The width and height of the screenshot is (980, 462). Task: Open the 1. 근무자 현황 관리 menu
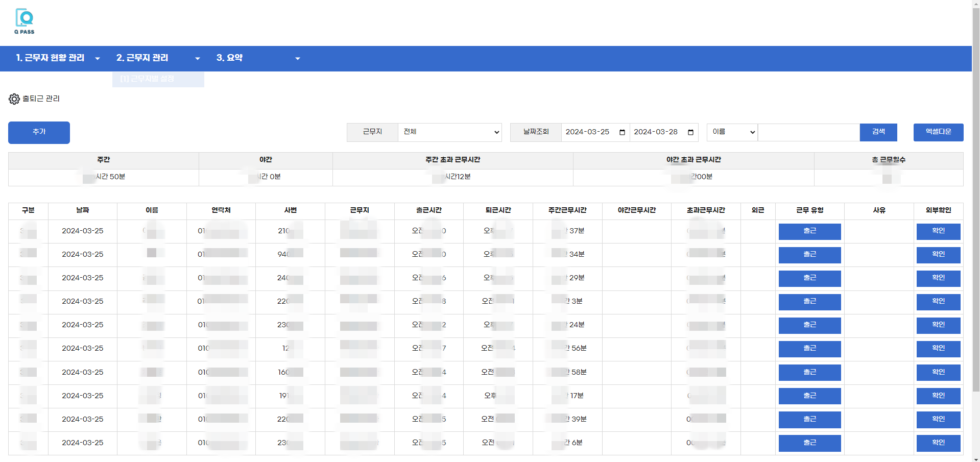(x=50, y=58)
